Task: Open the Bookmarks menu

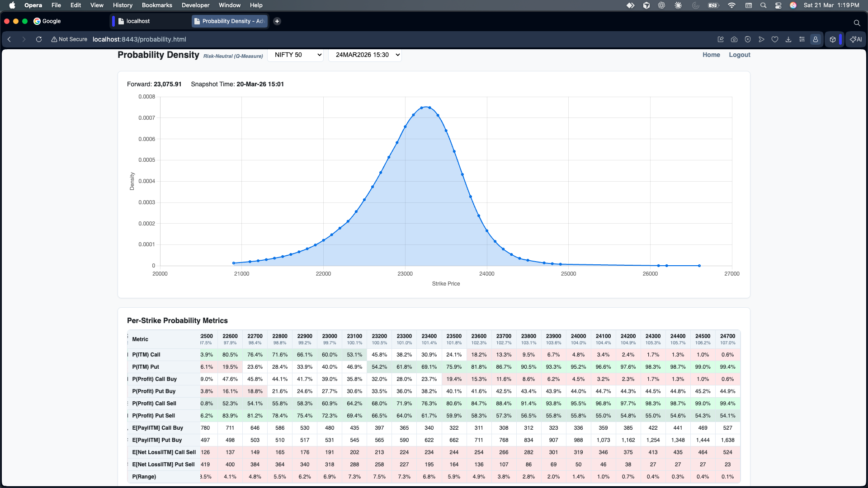Action: point(156,5)
